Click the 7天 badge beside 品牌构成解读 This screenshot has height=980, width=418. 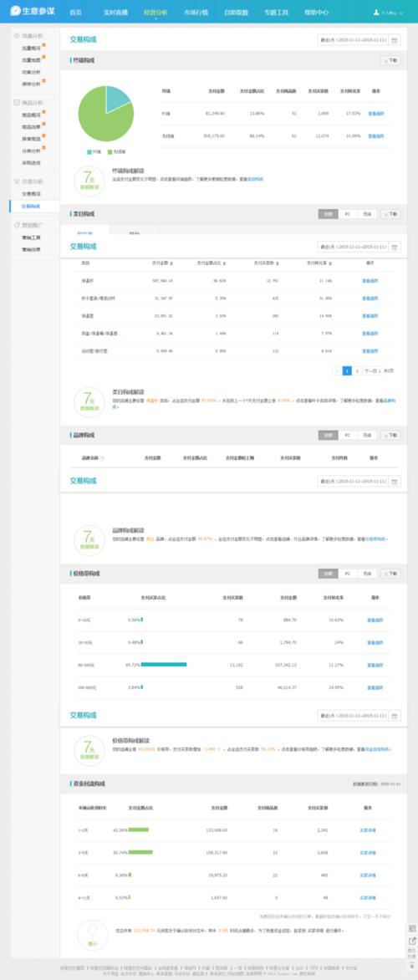pos(89,540)
